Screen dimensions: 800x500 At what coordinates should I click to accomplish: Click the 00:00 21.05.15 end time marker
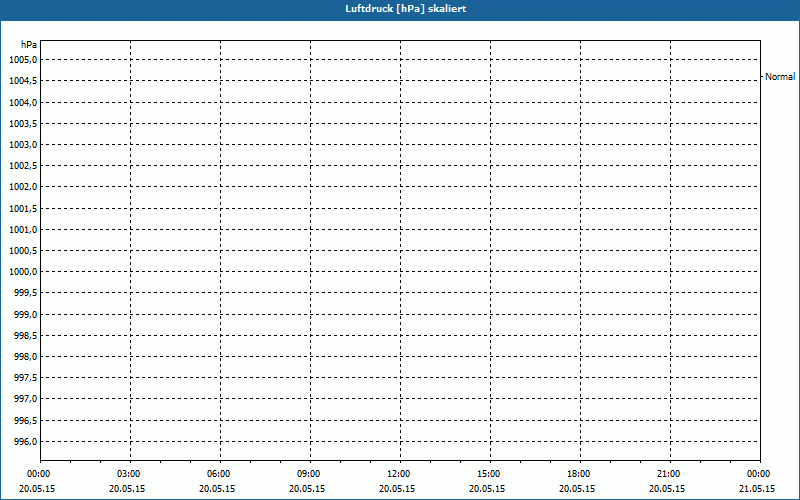pos(758,481)
